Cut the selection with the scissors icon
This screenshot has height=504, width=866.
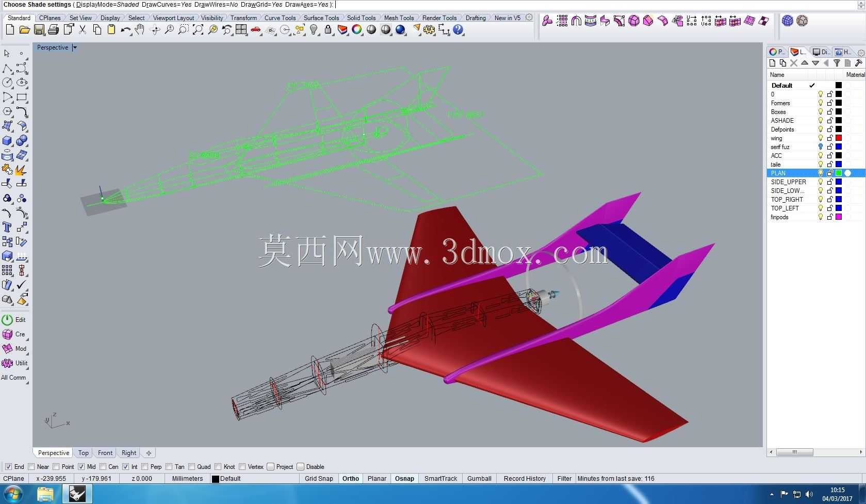[83, 30]
